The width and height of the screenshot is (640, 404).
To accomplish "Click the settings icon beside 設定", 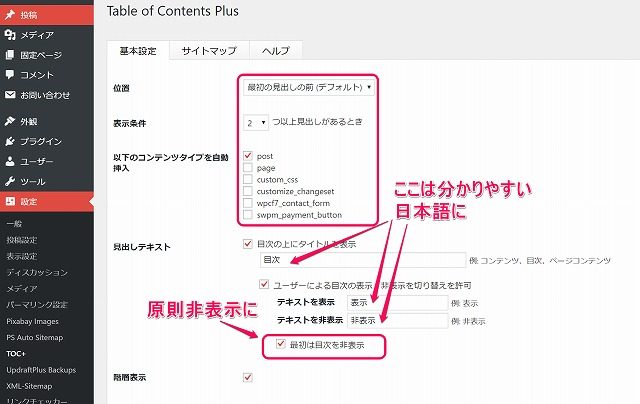I will pos(10,201).
